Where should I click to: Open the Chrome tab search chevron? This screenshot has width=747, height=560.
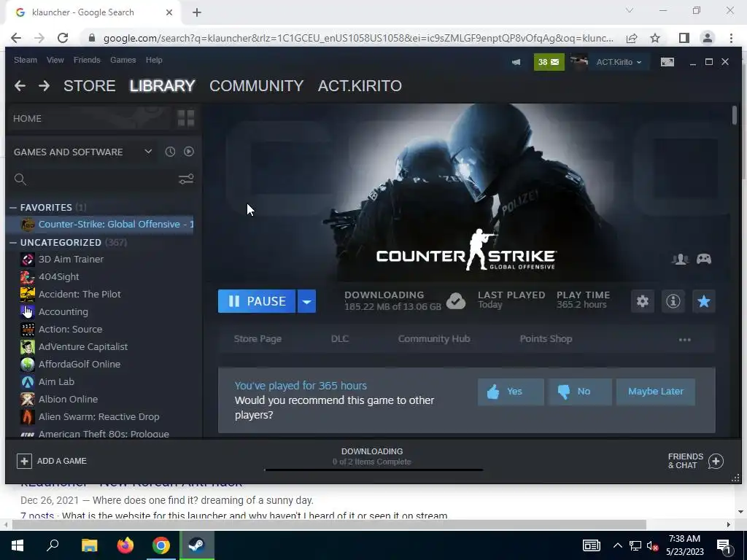(x=630, y=10)
